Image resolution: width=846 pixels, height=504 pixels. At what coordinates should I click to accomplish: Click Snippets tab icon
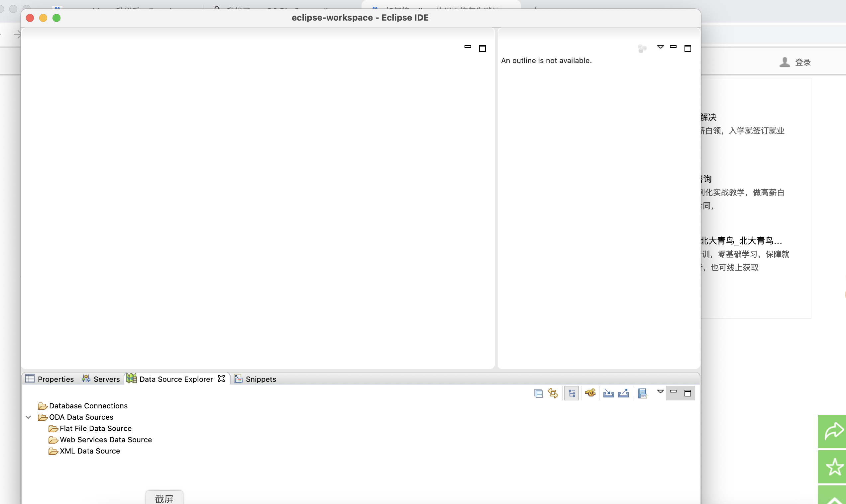click(238, 378)
